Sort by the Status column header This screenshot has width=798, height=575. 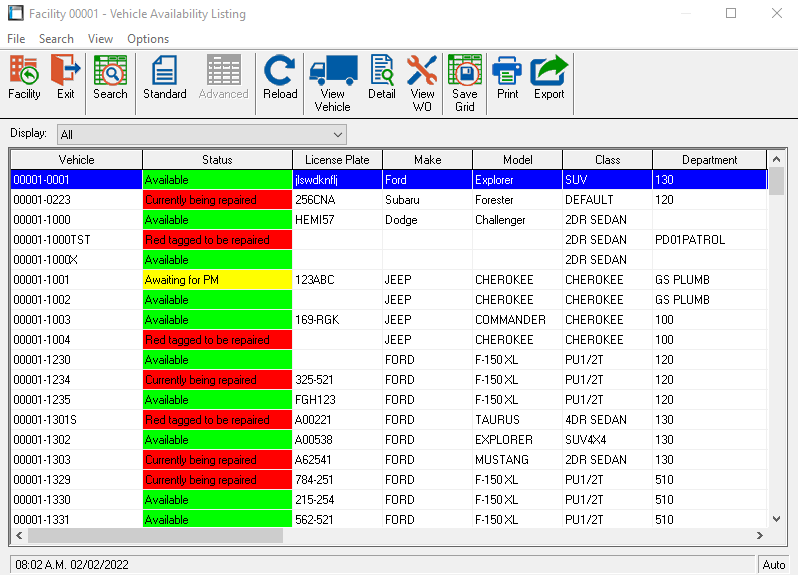[217, 160]
